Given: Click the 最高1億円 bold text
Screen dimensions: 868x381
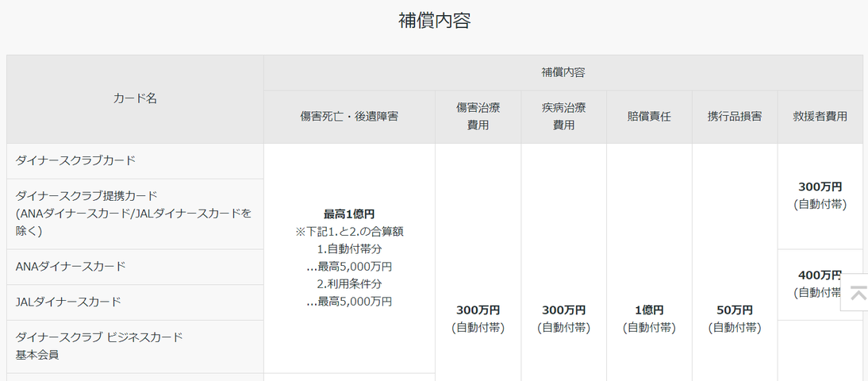Looking at the screenshot, I should 349,214.
